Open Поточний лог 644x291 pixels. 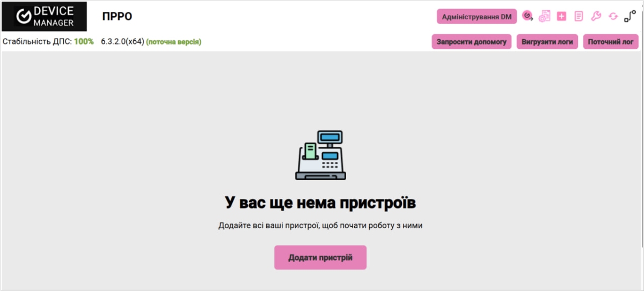pyautogui.click(x=611, y=42)
